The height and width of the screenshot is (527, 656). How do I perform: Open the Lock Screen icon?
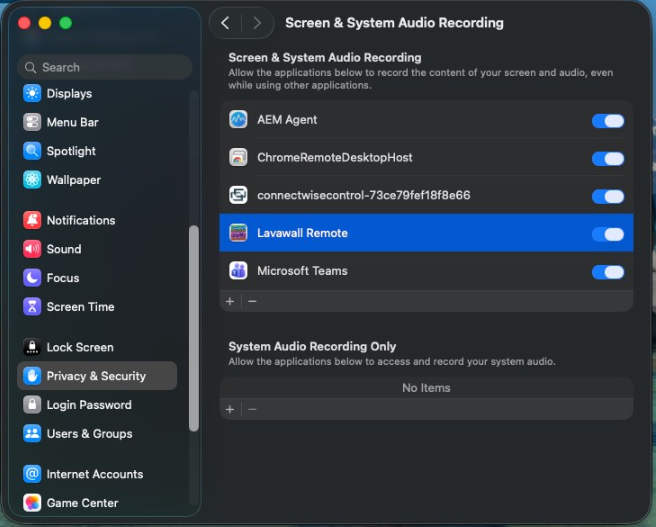[32, 347]
